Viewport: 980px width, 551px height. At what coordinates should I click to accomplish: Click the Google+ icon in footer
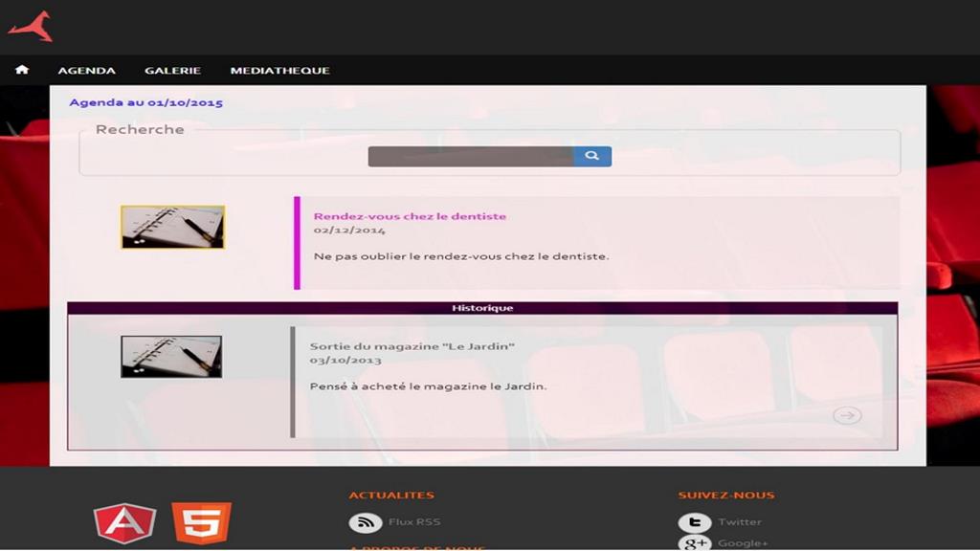tap(695, 543)
